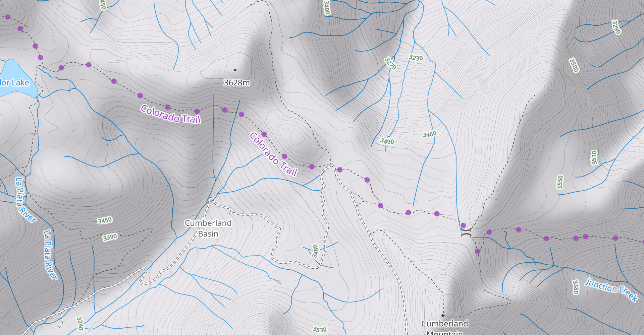
Task: Select contour label '3380'
Action: tap(576, 287)
